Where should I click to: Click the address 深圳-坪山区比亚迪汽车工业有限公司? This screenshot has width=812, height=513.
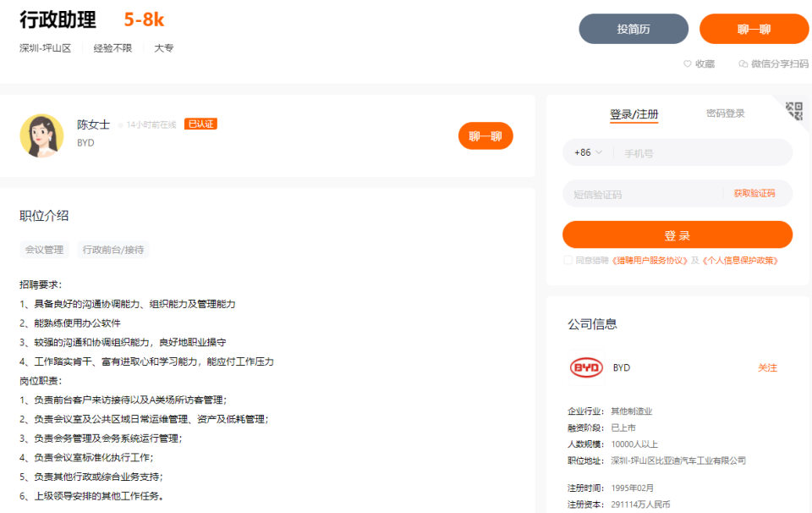(x=678, y=461)
